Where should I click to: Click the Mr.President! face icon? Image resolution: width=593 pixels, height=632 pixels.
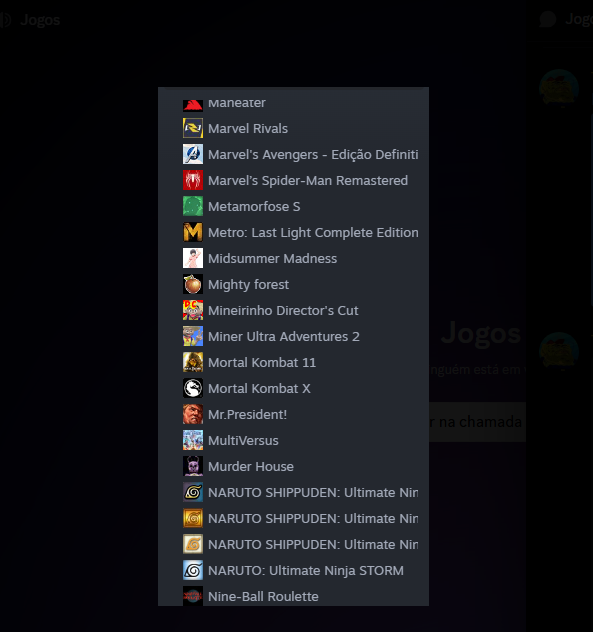coord(193,414)
